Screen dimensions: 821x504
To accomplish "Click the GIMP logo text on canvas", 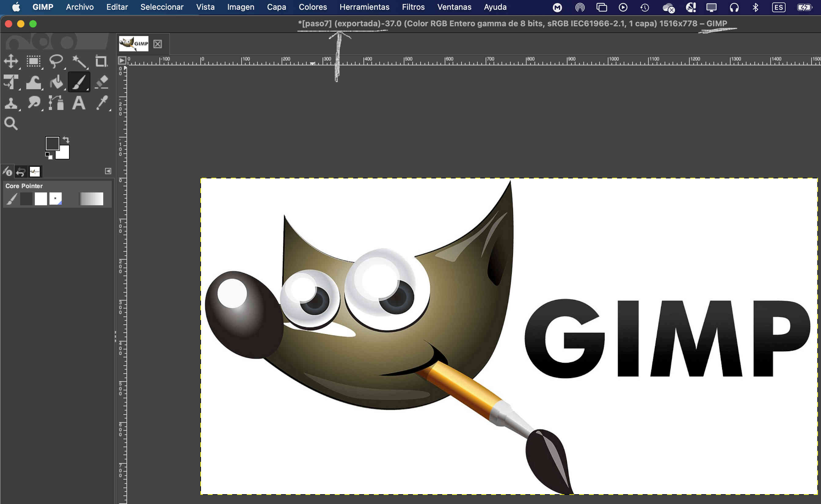I will coord(668,338).
